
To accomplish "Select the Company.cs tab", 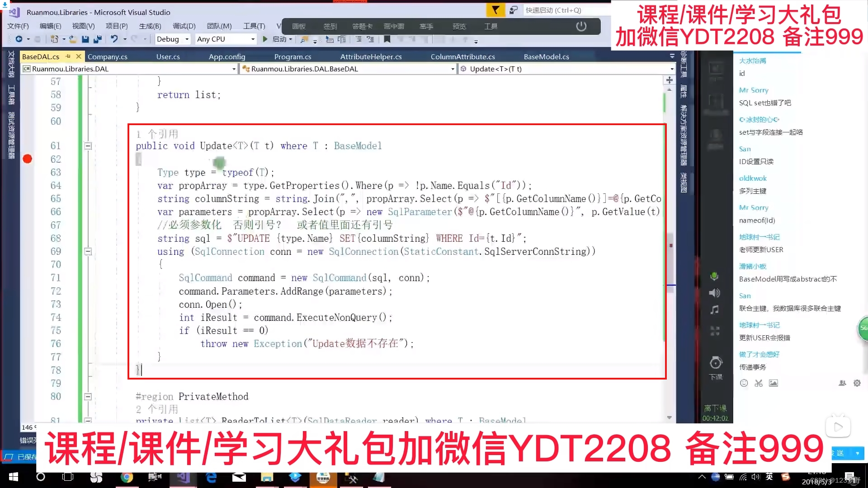I will 107,56.
